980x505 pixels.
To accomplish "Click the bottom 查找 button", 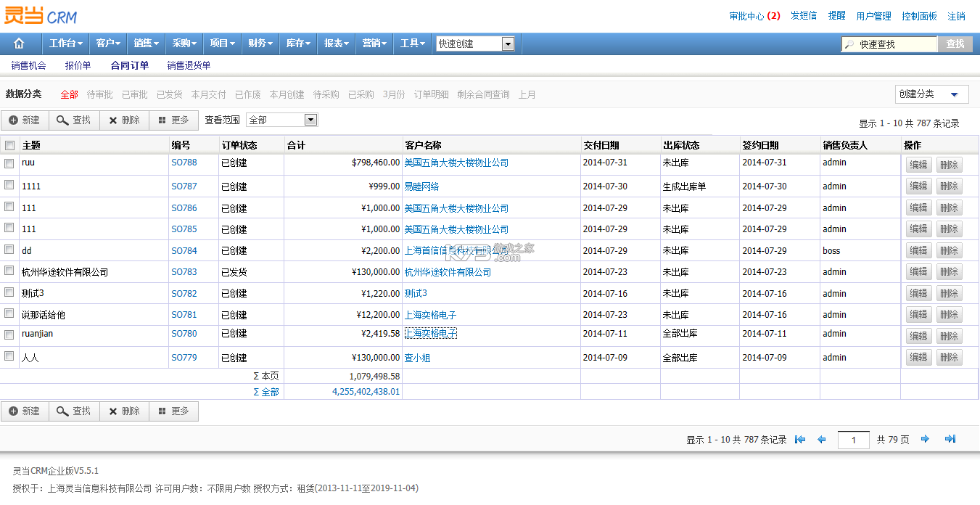I will tap(74, 411).
